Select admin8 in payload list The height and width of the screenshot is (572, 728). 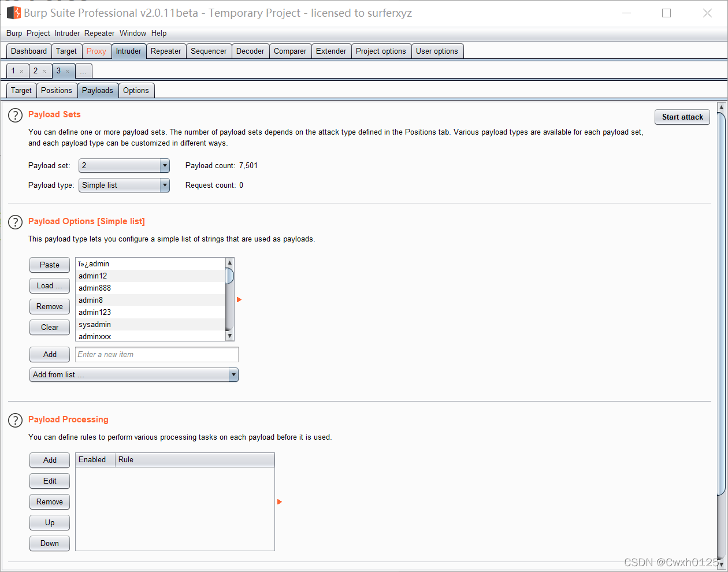point(150,300)
